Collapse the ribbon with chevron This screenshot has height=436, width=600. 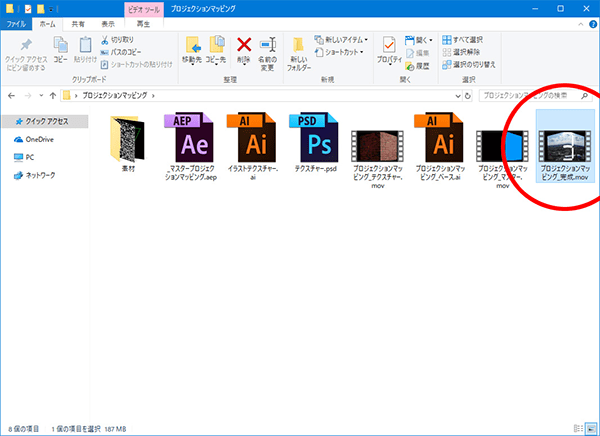pyautogui.click(x=580, y=24)
